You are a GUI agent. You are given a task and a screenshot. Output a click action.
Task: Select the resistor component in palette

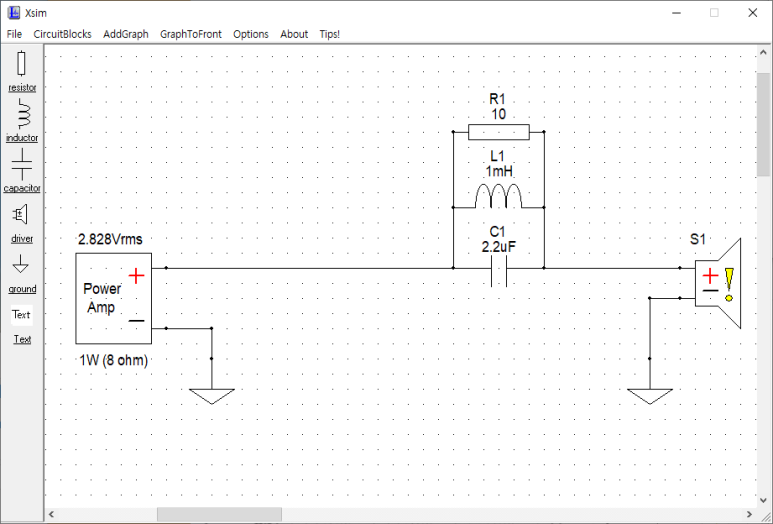(x=21, y=71)
